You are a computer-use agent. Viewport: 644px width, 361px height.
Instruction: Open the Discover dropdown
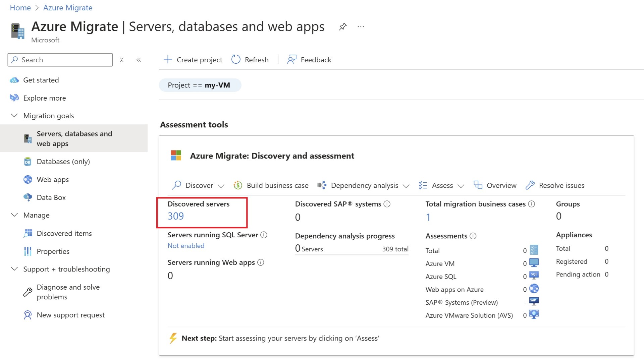coord(198,185)
